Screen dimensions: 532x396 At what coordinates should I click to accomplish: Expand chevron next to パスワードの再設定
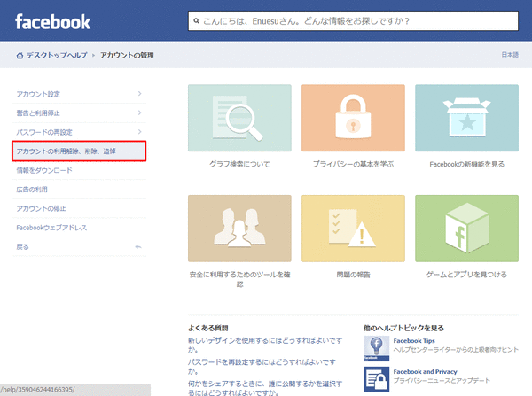pyautogui.click(x=139, y=131)
